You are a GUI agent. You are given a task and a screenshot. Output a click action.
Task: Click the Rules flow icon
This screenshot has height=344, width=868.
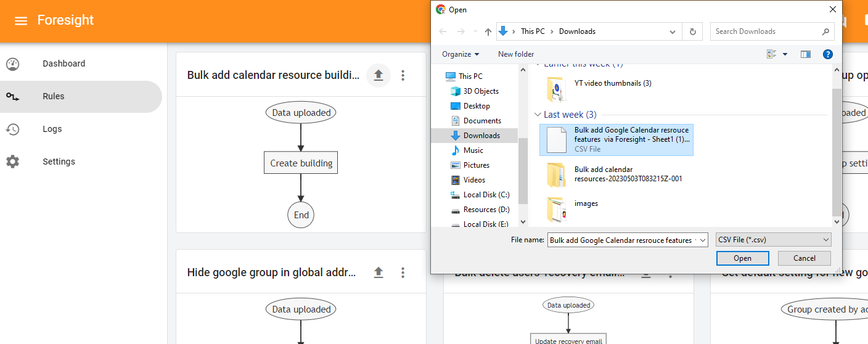click(x=13, y=96)
